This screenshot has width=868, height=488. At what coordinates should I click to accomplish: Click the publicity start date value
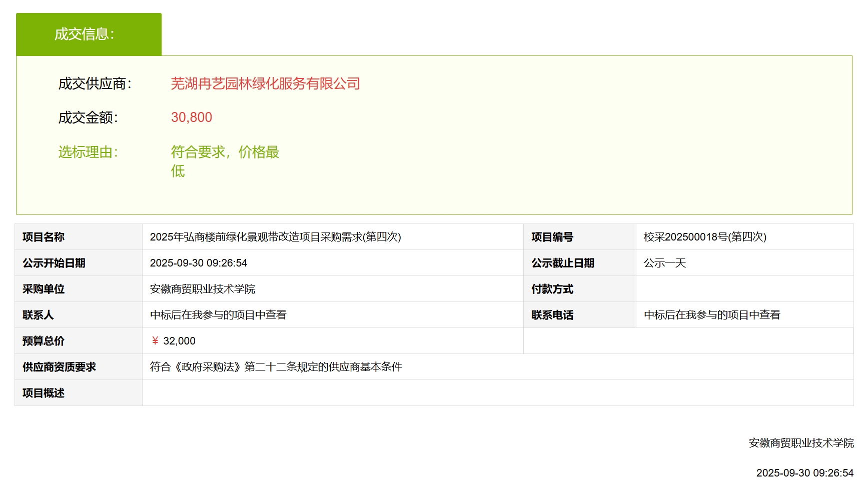click(199, 263)
